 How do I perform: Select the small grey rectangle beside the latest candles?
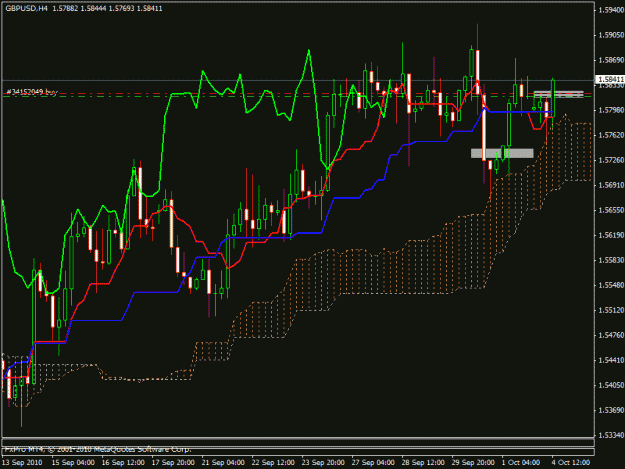coord(558,94)
